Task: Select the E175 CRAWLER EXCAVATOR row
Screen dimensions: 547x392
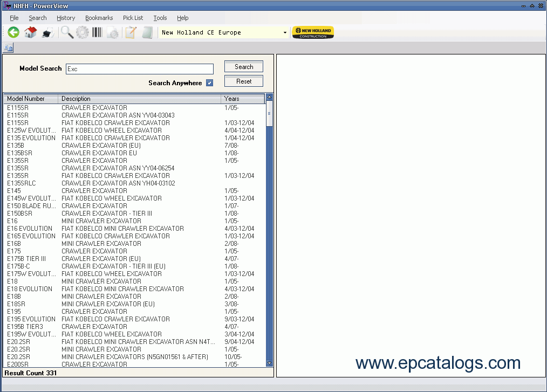Action: coord(134,251)
